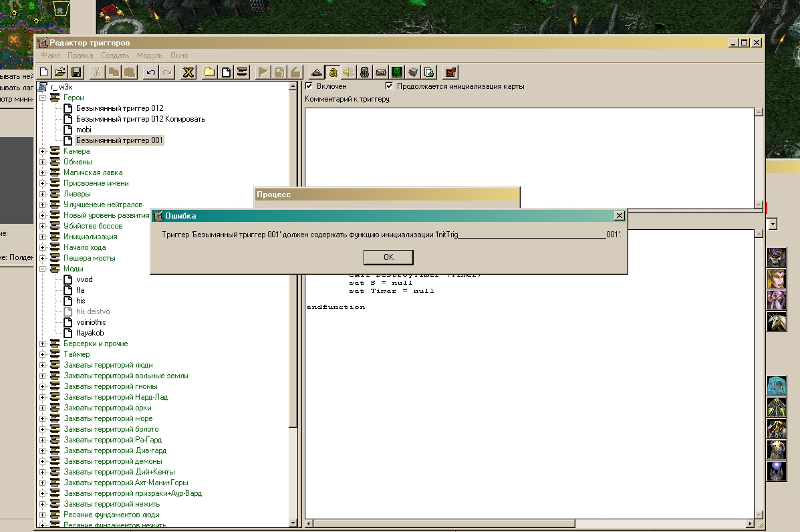The height and width of the screenshot is (532, 800).
Task: Expand the Обмены category
Action: click(x=43, y=162)
